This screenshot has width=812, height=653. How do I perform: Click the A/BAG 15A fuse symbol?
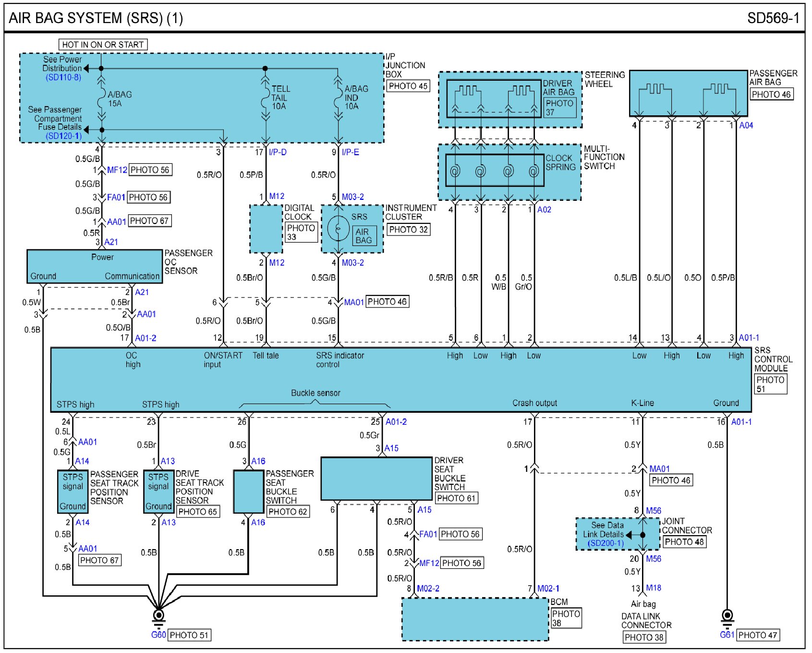point(101,99)
